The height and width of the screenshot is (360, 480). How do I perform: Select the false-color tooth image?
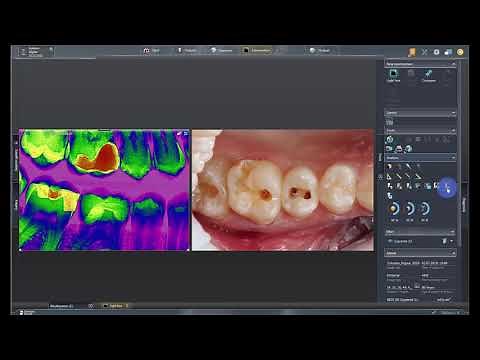(104, 190)
